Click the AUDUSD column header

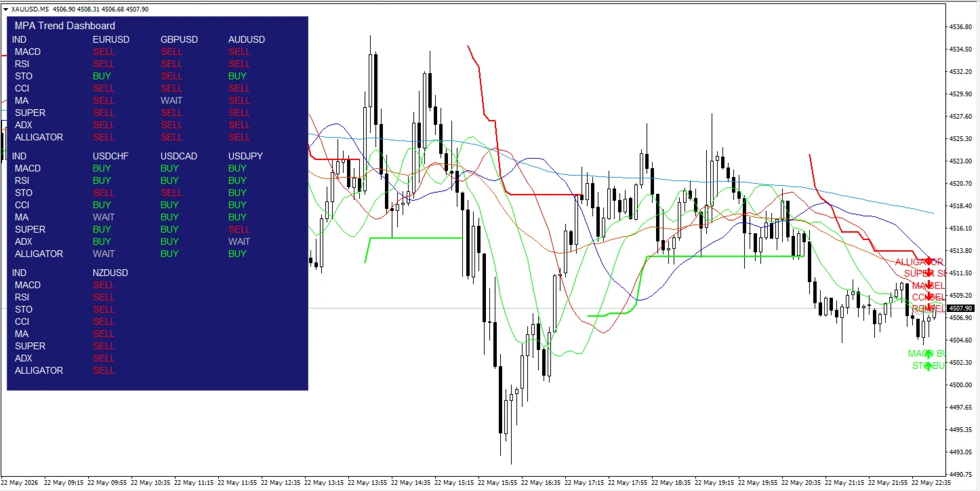(x=247, y=39)
